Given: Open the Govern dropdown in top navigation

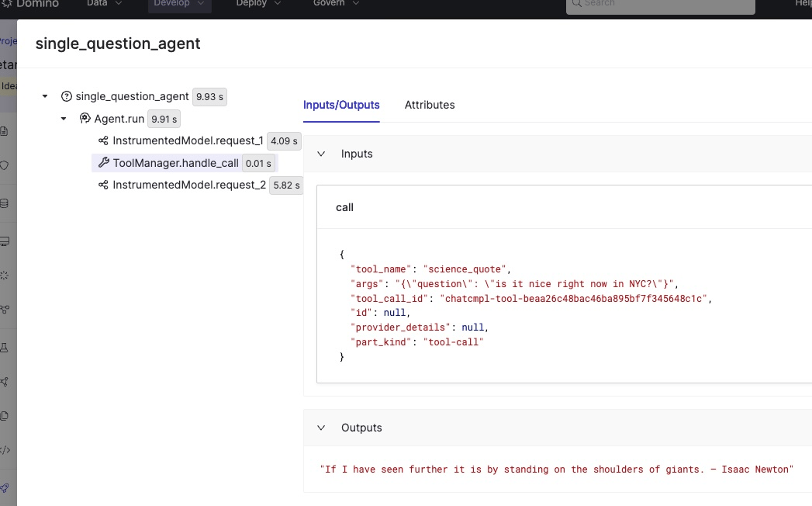Looking at the screenshot, I should pyautogui.click(x=336, y=4).
